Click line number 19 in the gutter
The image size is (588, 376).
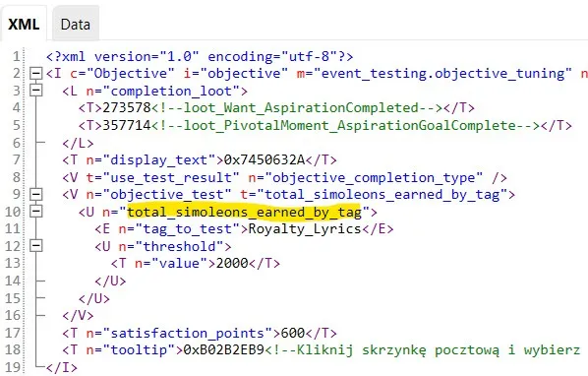[13, 367]
